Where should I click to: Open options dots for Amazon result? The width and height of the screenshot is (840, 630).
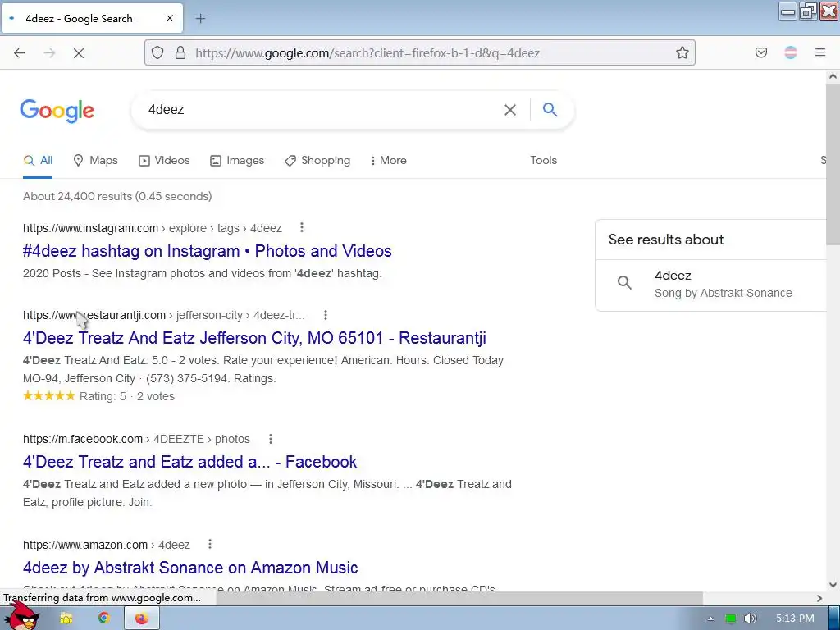210,545
